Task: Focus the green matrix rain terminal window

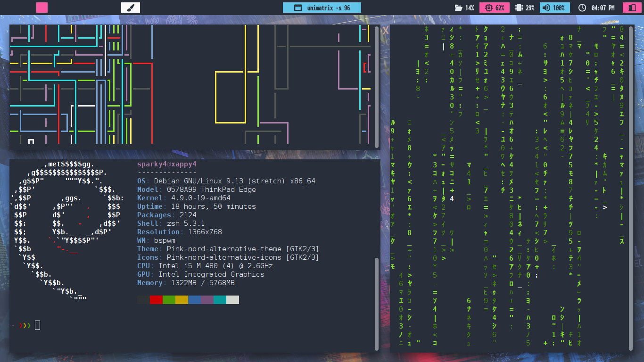Action: point(509,189)
